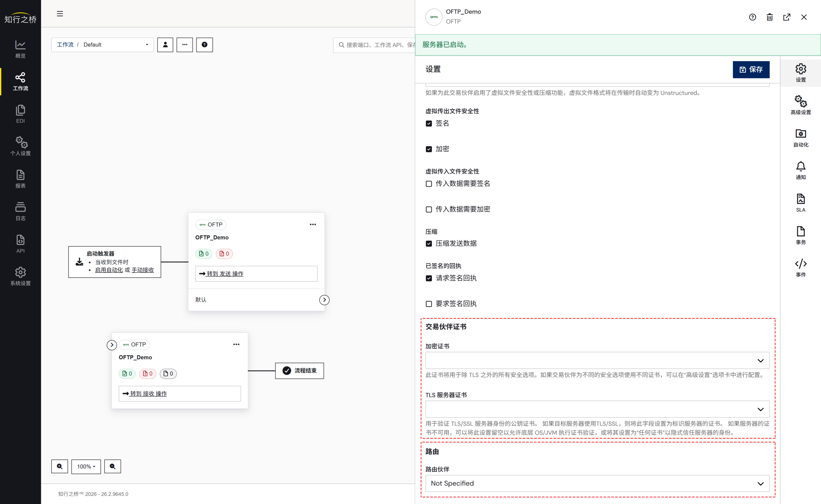Zoom out on the workflow canvas
The image size is (821, 504).
[x=113, y=466]
